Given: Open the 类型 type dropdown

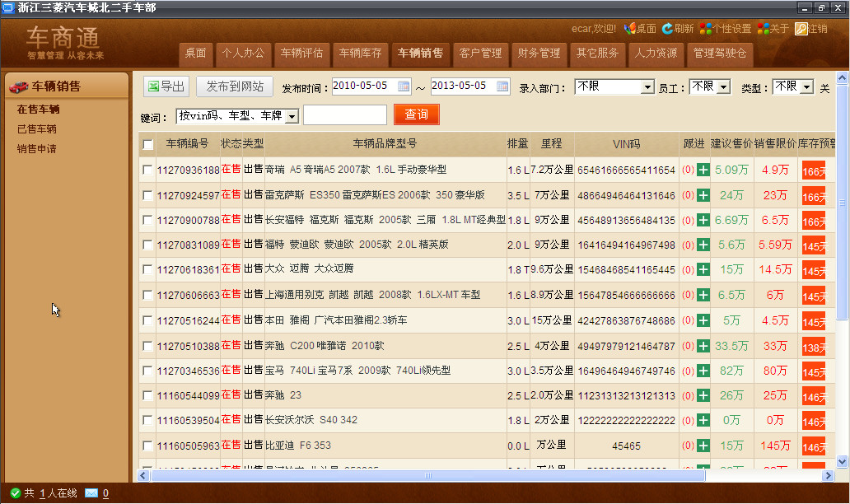Looking at the screenshot, I should click(x=793, y=86).
